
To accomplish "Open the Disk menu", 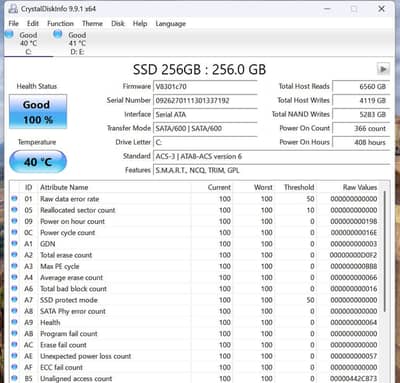I will click(118, 23).
